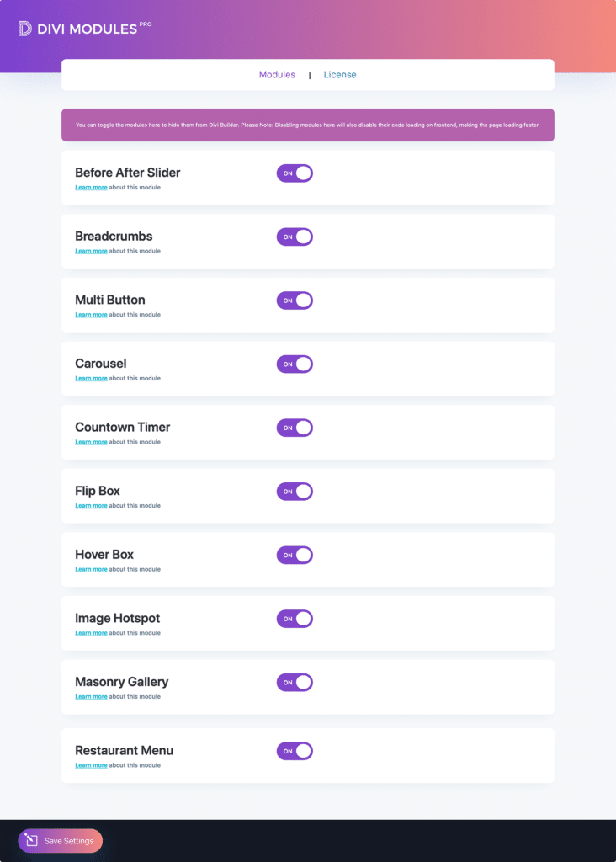The height and width of the screenshot is (862, 616).
Task: Toggle the Carousel module switch
Action: pos(295,364)
